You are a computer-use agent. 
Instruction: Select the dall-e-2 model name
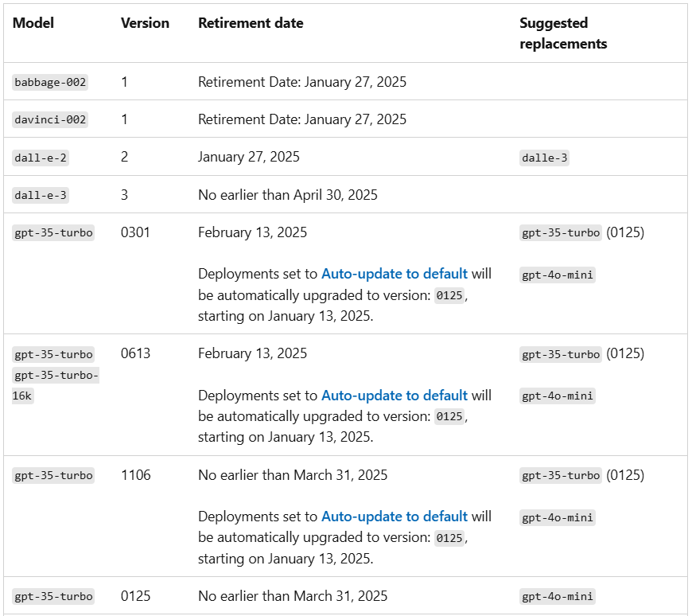coord(40,158)
